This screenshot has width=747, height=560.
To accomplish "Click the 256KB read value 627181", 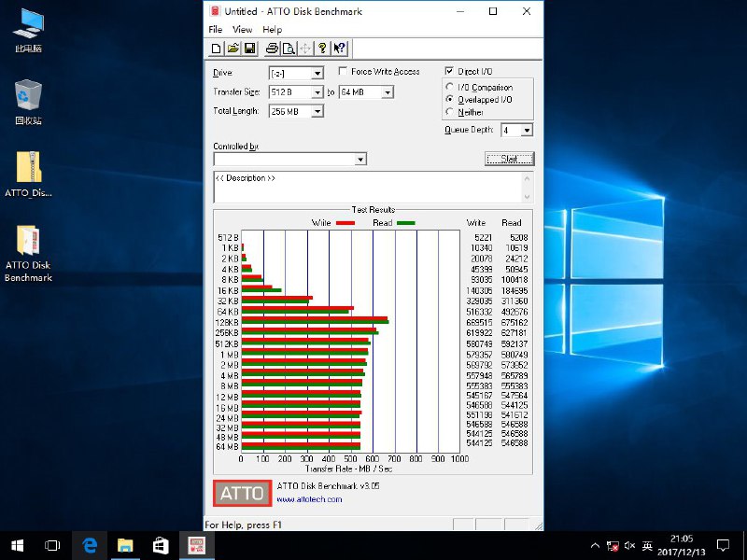I will 514,333.
